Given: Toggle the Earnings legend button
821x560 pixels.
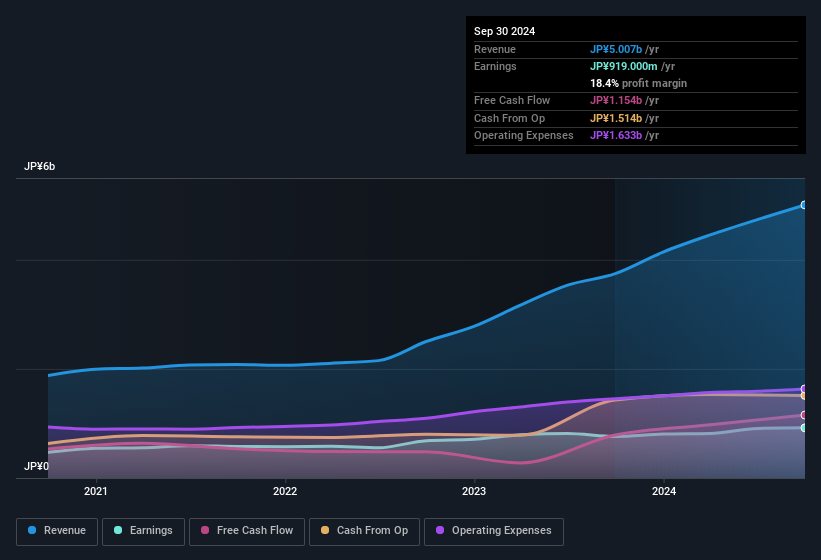Looking at the screenshot, I should click(x=143, y=531).
